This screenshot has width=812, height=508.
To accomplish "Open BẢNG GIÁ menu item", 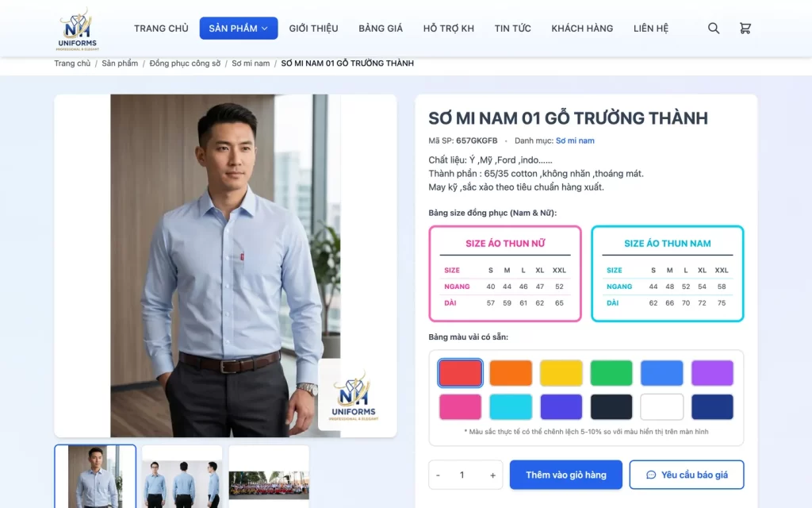I will click(x=381, y=29).
